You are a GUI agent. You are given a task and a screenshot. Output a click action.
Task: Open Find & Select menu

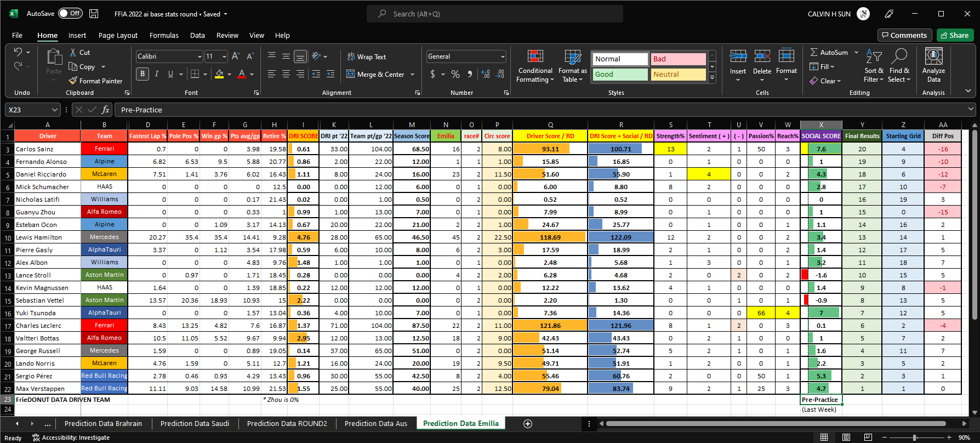point(899,66)
